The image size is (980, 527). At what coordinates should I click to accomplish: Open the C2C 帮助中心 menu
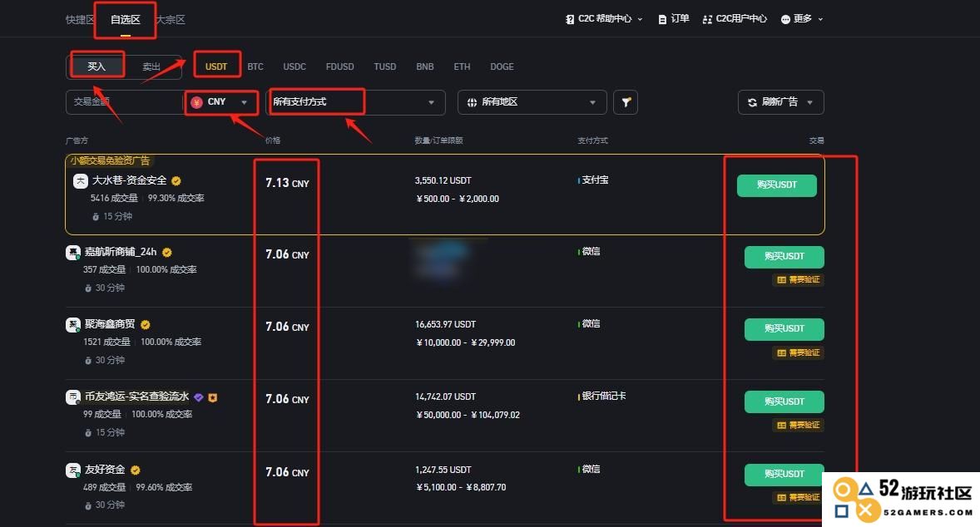coord(604,19)
